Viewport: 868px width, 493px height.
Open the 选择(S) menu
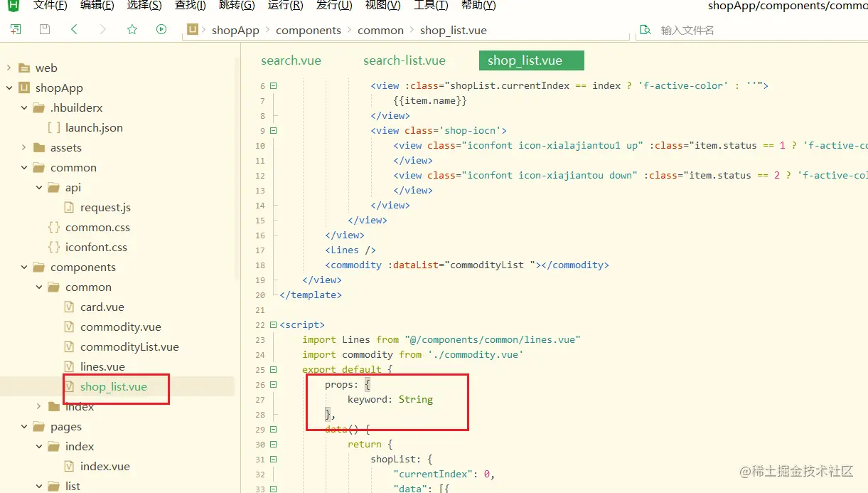pos(144,6)
